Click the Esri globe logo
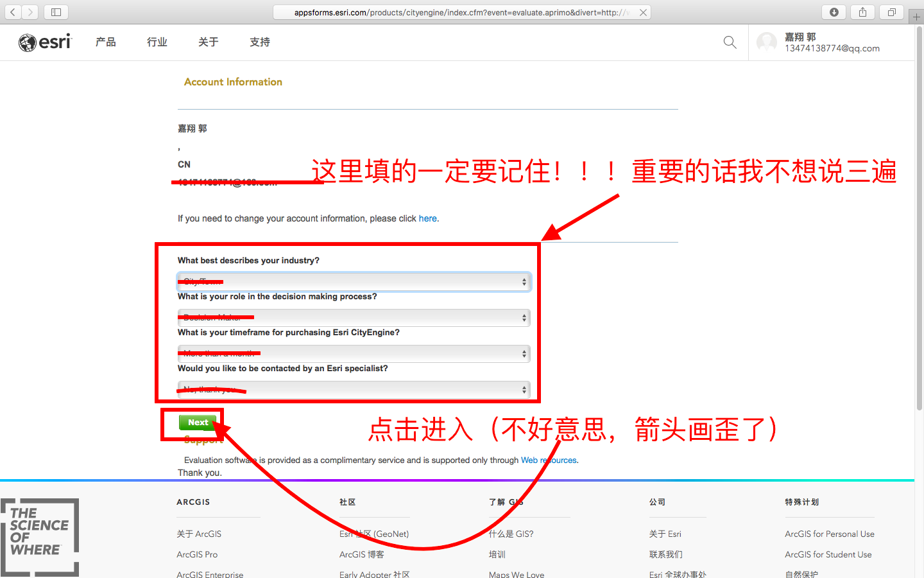The height and width of the screenshot is (578, 924). [45, 42]
